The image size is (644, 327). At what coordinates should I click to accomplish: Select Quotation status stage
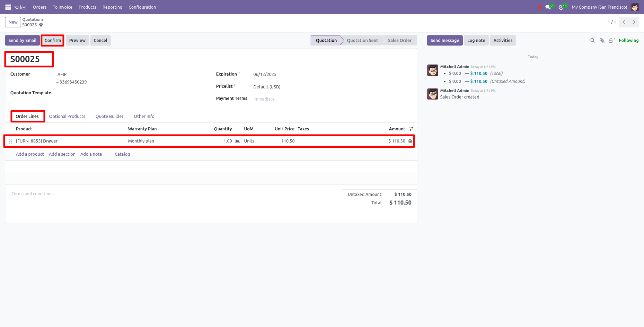326,41
